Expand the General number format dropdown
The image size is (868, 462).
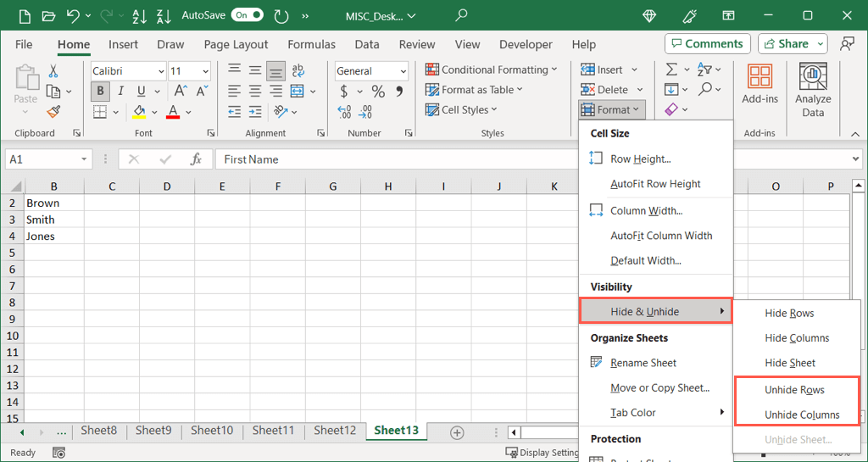pos(371,71)
